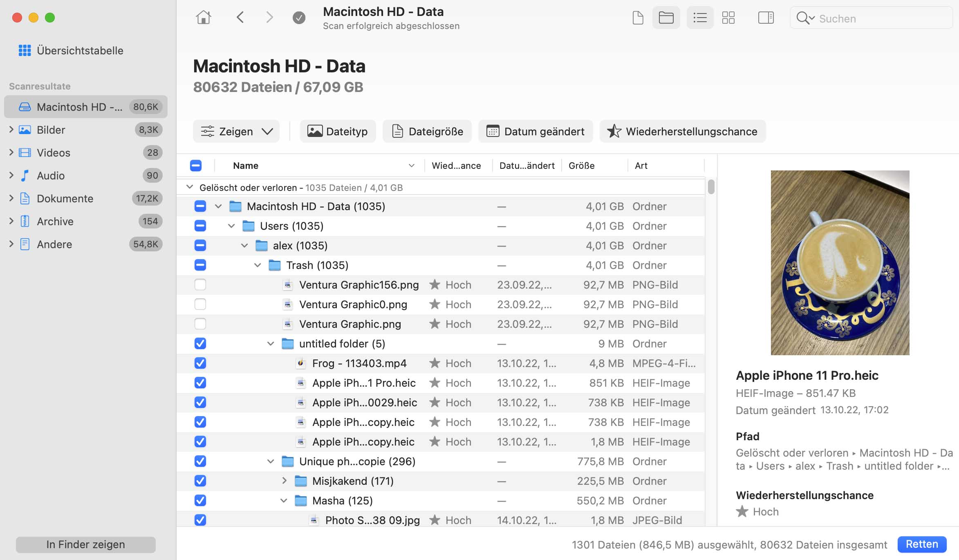Click the file list vertical scrollbar
The image size is (959, 560).
[x=711, y=186]
